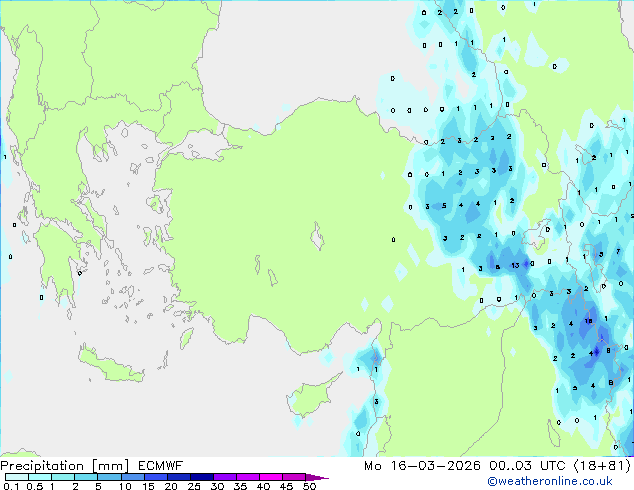
Task: Click the 18 mm precipitation value on the map
Action: click(x=589, y=321)
